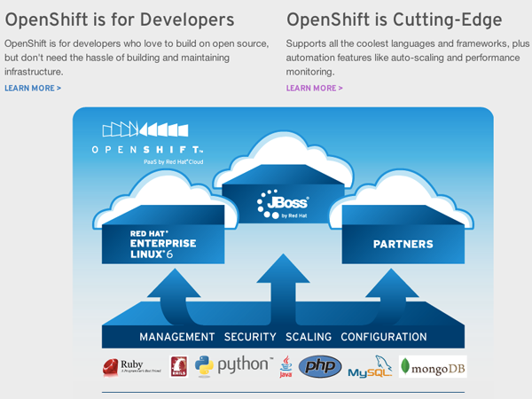Click the JBoss by Red Hat logo
Screen dimensions: 532x399
pyautogui.click(x=284, y=204)
